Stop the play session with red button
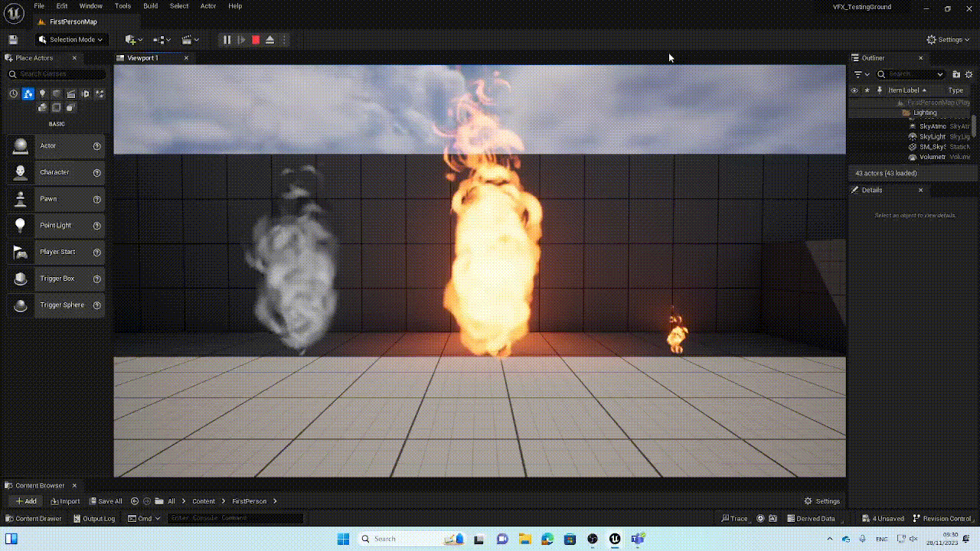 click(256, 40)
